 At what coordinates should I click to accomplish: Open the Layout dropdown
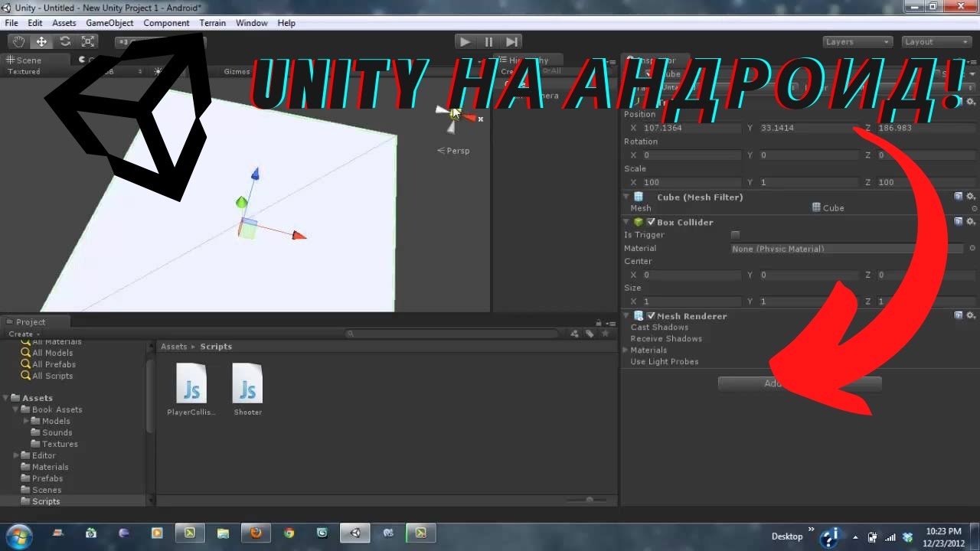pyautogui.click(x=936, y=42)
